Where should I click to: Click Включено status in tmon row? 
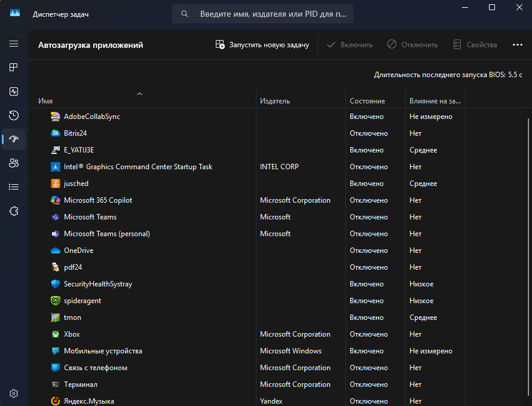(x=367, y=318)
